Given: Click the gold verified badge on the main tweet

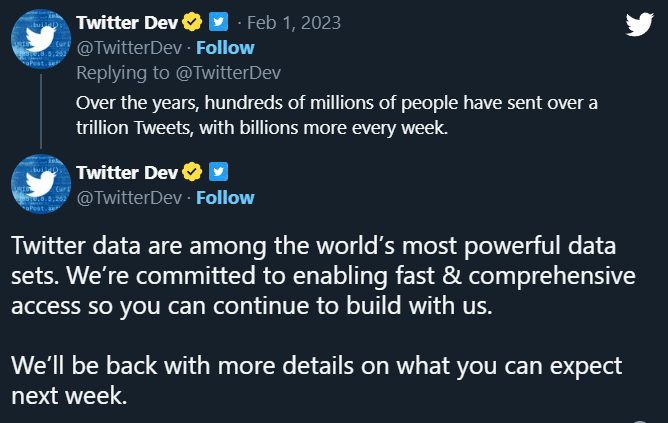Looking at the screenshot, I should [x=191, y=173].
